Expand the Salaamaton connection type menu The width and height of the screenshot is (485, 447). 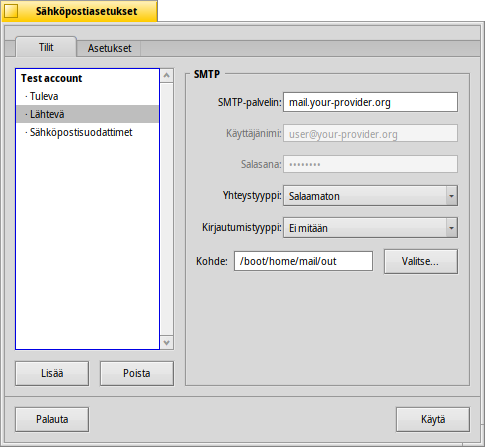pos(370,196)
